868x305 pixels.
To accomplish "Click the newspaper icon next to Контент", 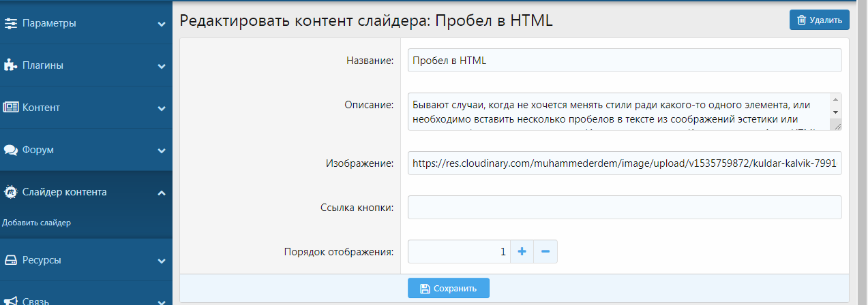I will 11,108.
